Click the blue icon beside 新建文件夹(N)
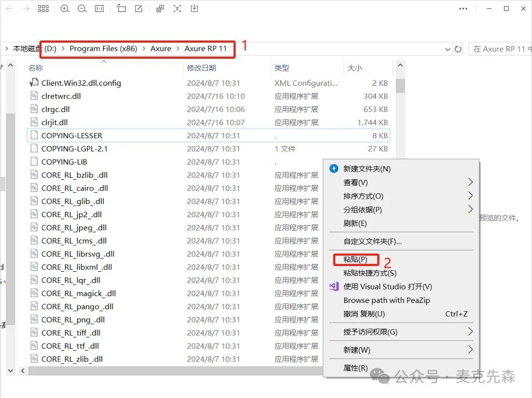 coord(334,168)
